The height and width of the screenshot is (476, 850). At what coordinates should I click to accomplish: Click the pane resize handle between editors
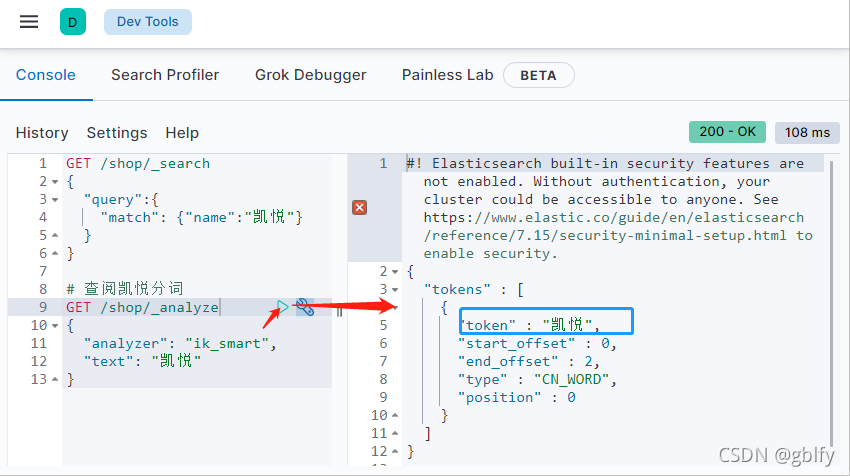tap(339, 311)
